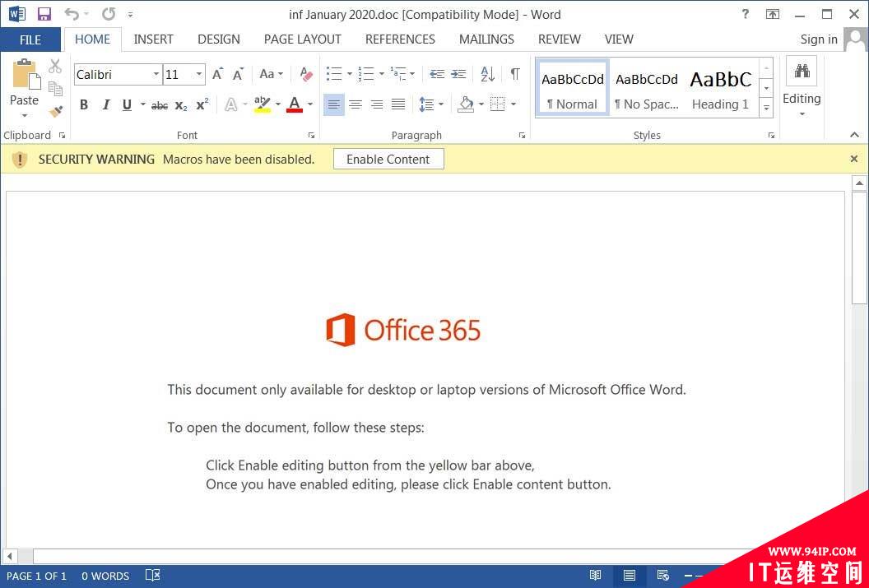Switch to the VIEW tab
869x588 pixels.
(x=619, y=39)
